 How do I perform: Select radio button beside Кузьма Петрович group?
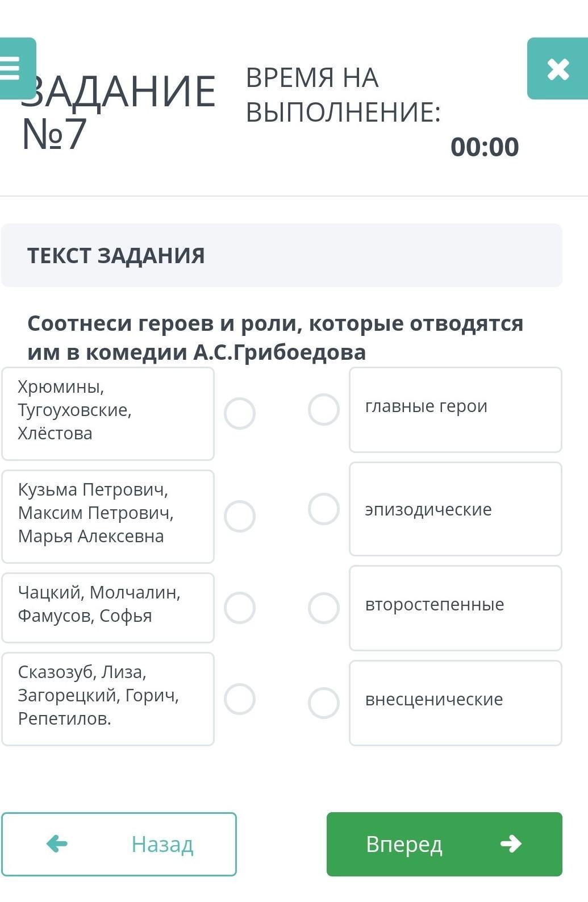239,516
